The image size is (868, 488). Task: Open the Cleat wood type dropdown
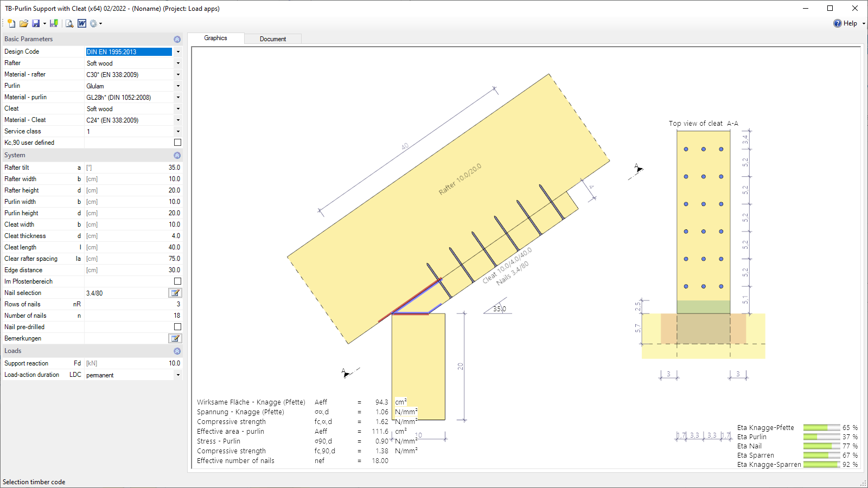[x=178, y=109]
